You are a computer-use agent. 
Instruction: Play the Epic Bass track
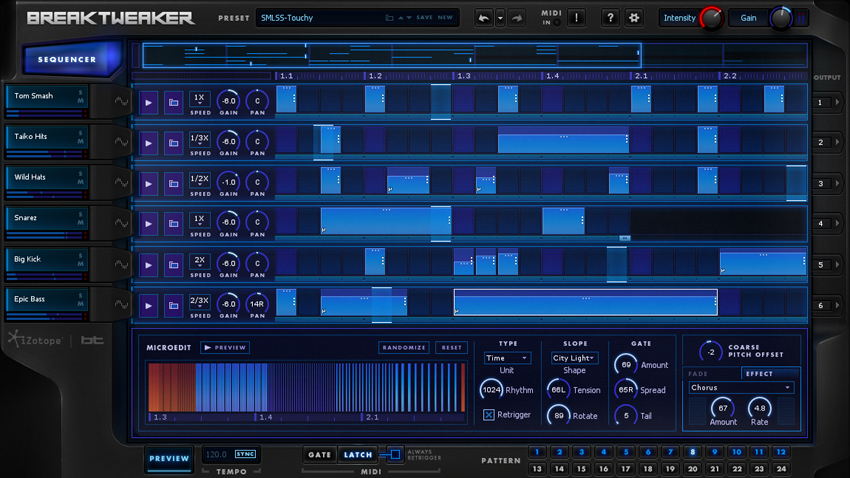tap(148, 306)
